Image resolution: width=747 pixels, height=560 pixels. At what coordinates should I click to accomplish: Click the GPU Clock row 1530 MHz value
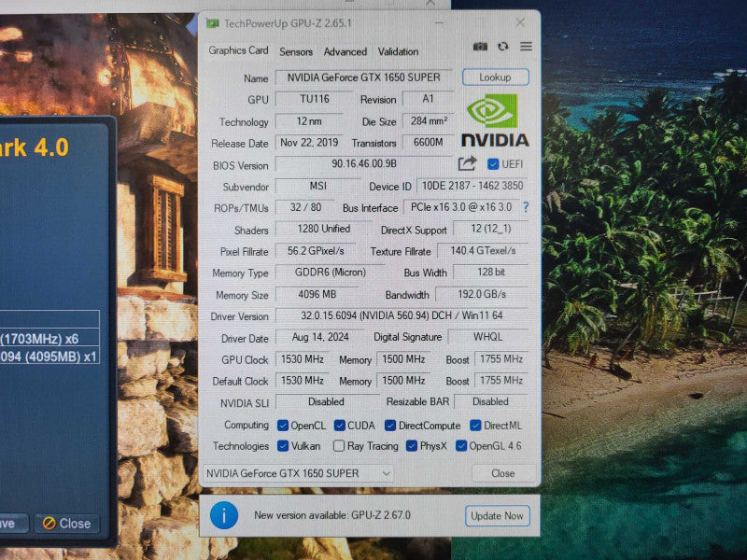point(303,359)
